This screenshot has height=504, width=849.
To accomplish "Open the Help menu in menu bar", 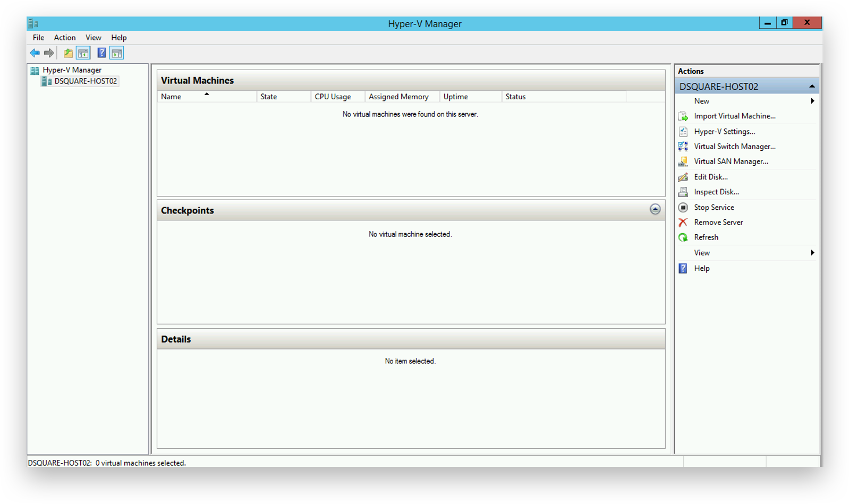I will coord(119,38).
